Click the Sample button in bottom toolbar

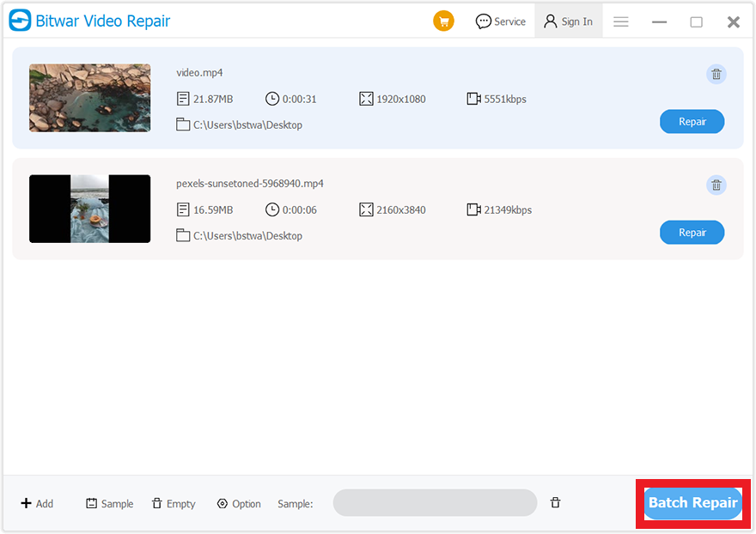coord(109,504)
